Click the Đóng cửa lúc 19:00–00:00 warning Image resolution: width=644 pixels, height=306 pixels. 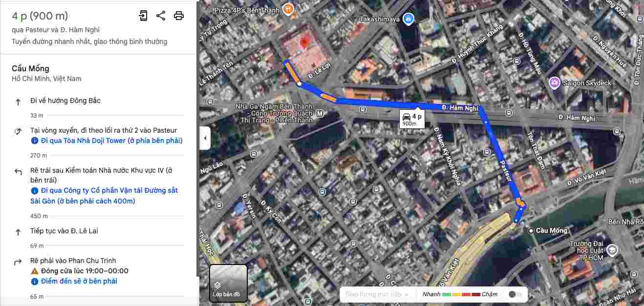point(85,271)
